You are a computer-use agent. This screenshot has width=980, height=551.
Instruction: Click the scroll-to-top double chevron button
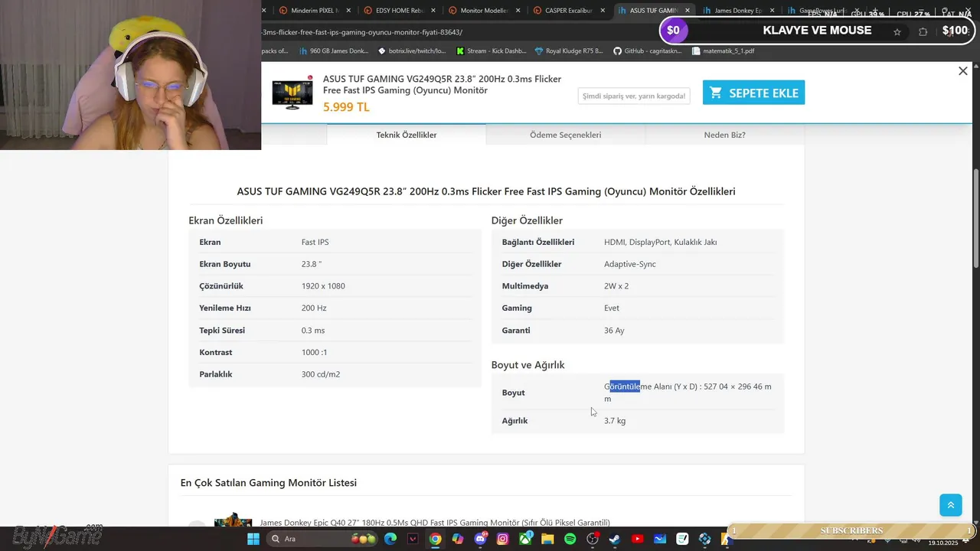tap(951, 505)
